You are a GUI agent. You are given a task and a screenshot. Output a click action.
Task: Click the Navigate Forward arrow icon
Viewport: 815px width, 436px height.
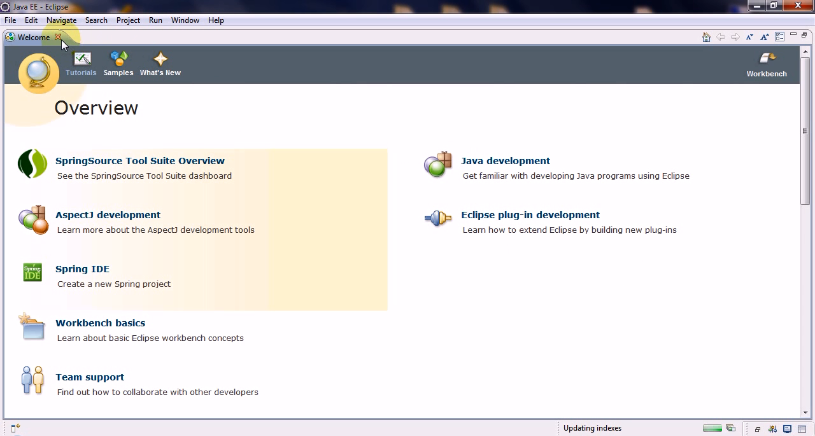pos(735,37)
